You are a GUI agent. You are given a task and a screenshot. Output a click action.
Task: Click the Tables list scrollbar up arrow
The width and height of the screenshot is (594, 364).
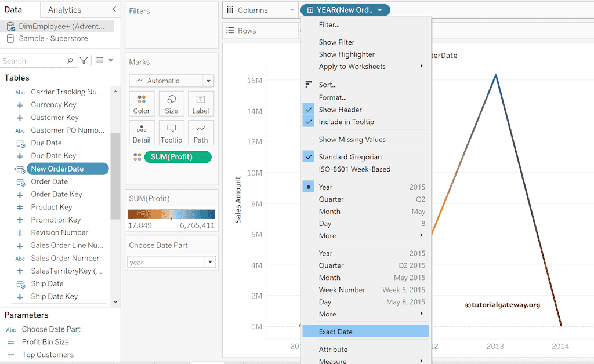coord(115,92)
